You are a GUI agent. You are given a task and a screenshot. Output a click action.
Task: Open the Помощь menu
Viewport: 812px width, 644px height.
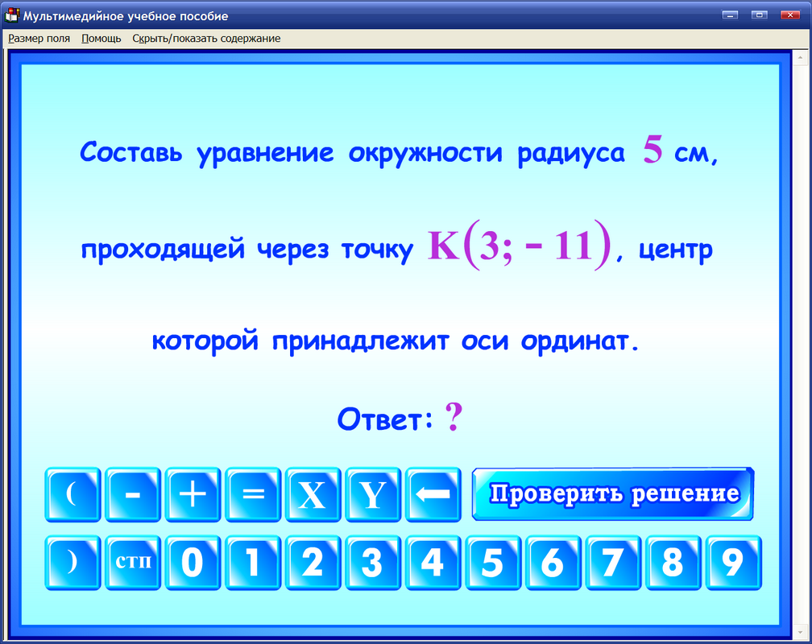click(x=100, y=38)
